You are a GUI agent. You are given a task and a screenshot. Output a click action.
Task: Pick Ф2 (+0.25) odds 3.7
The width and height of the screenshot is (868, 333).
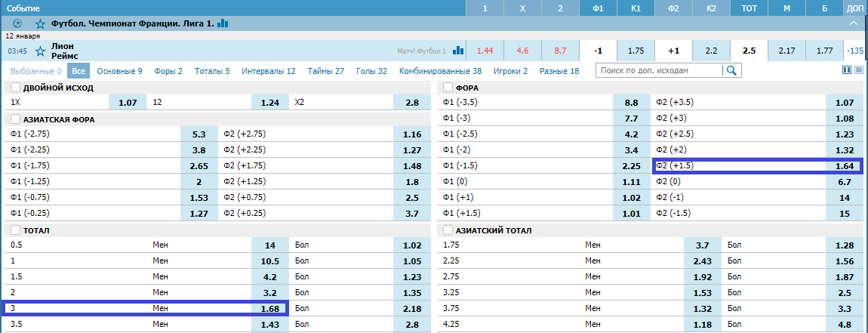point(412,213)
